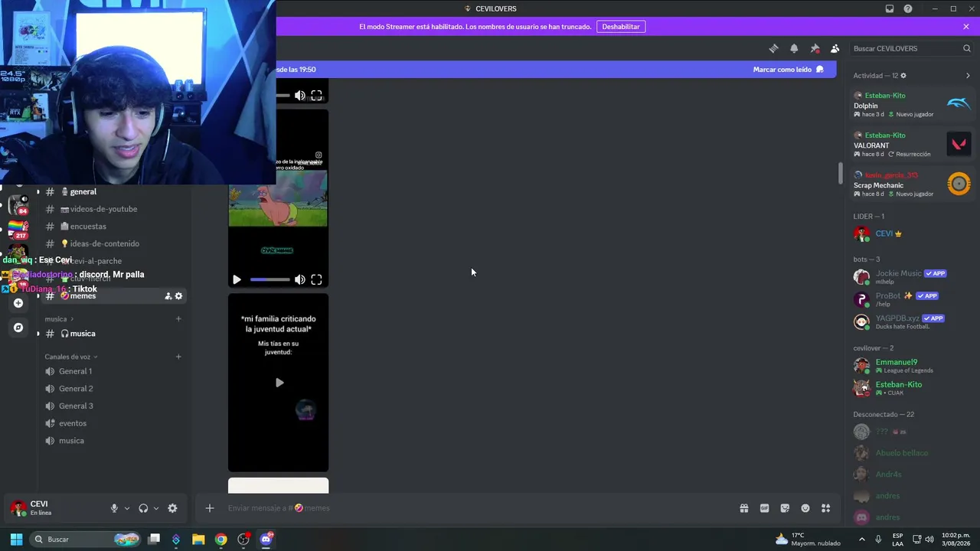The height and width of the screenshot is (551, 980).
Task: Show pinned messages
Action: click(815, 48)
